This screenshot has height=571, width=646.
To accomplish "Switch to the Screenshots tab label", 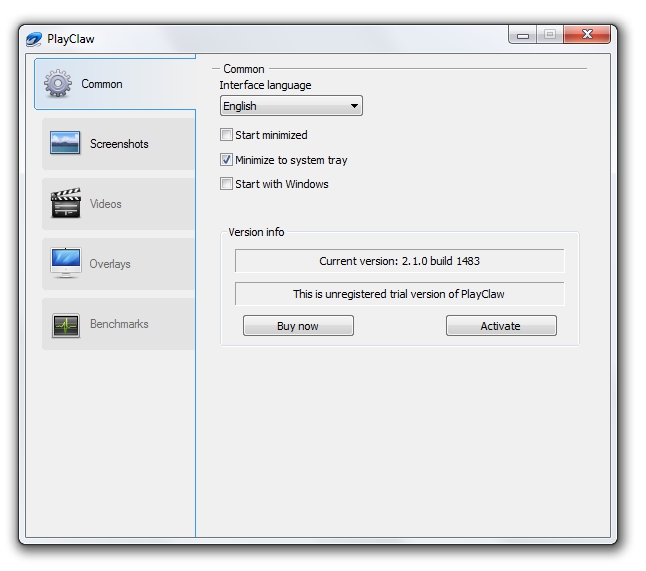I will click(x=119, y=144).
